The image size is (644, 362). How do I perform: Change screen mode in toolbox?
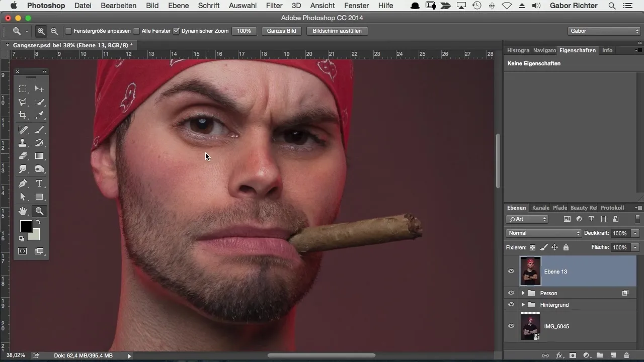[x=39, y=251]
